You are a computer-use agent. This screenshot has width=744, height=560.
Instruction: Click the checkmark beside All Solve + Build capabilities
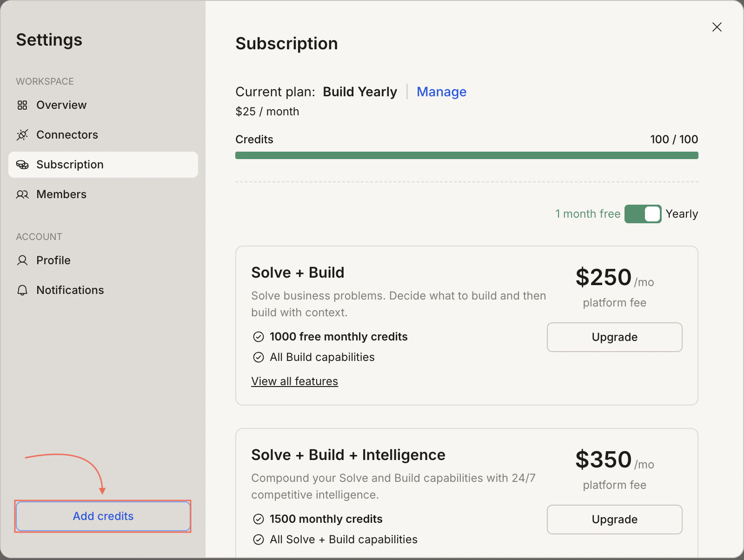pyautogui.click(x=259, y=540)
